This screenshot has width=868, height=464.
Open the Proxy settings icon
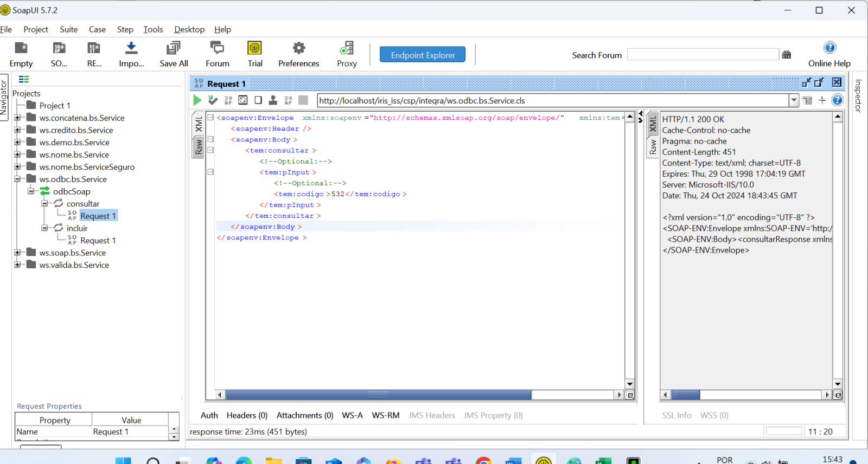click(x=347, y=49)
